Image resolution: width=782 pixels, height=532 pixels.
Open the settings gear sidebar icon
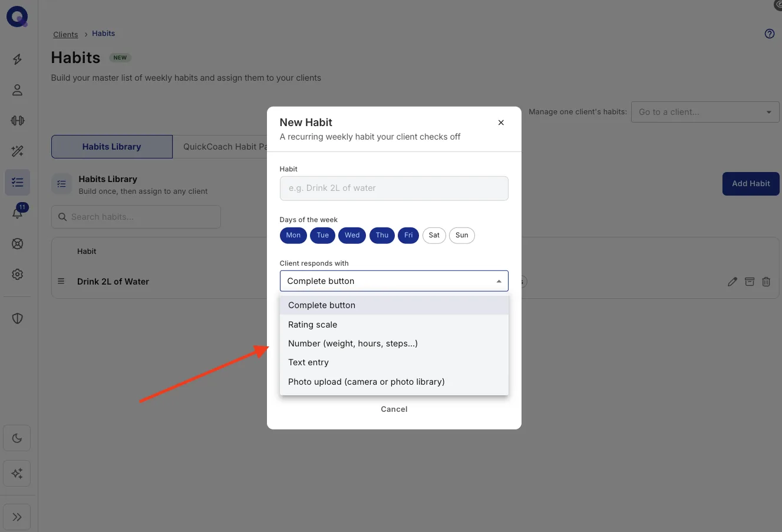[x=18, y=275]
